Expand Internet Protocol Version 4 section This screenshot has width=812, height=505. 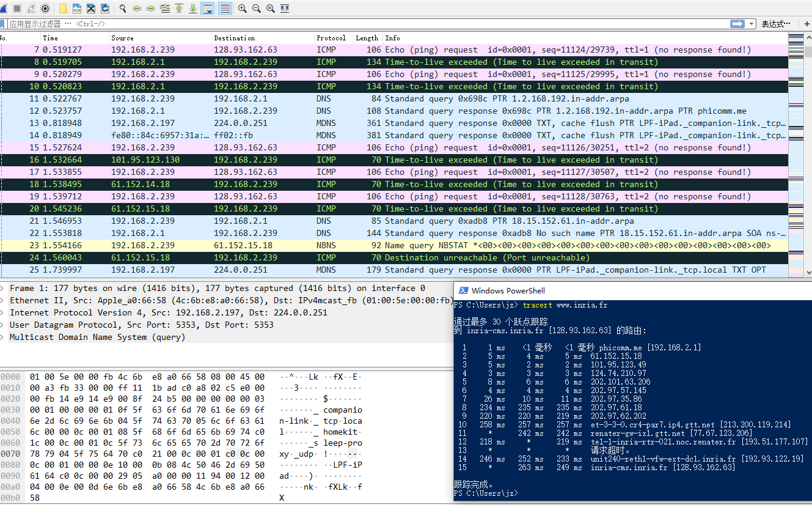pyautogui.click(x=2, y=312)
